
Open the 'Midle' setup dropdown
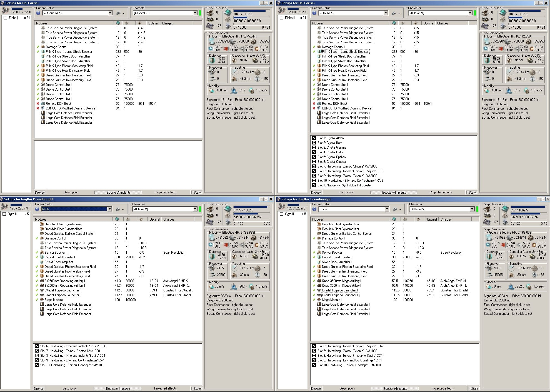[110, 209]
